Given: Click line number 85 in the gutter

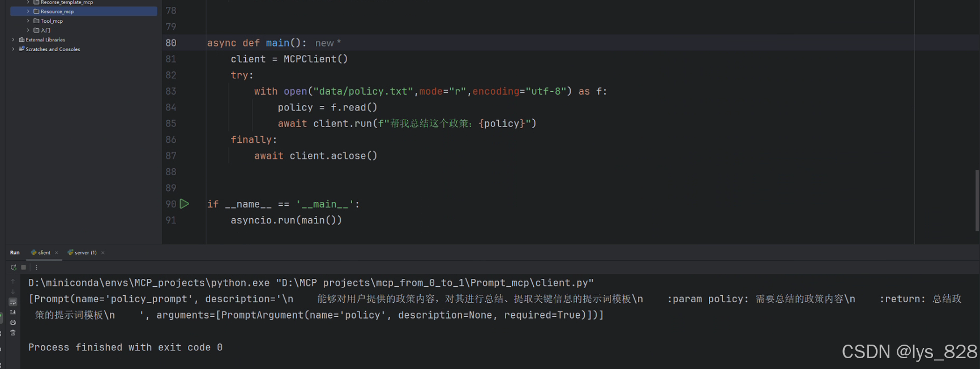Looking at the screenshot, I should [171, 124].
